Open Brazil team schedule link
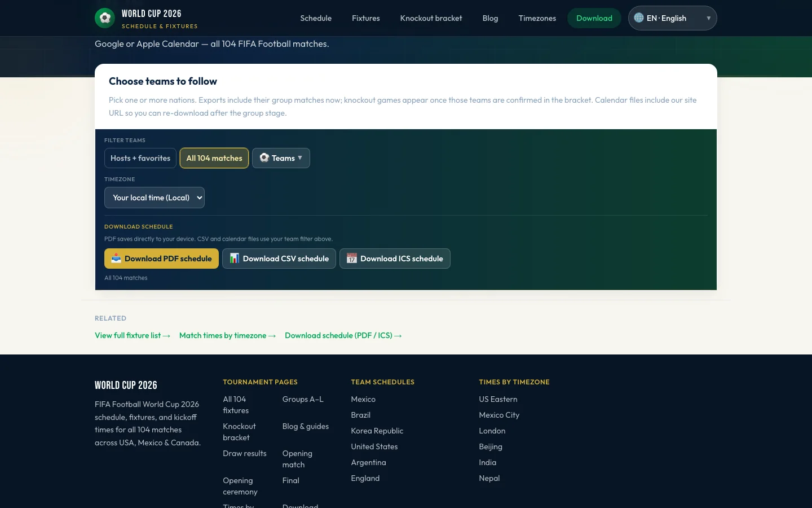 point(361,415)
